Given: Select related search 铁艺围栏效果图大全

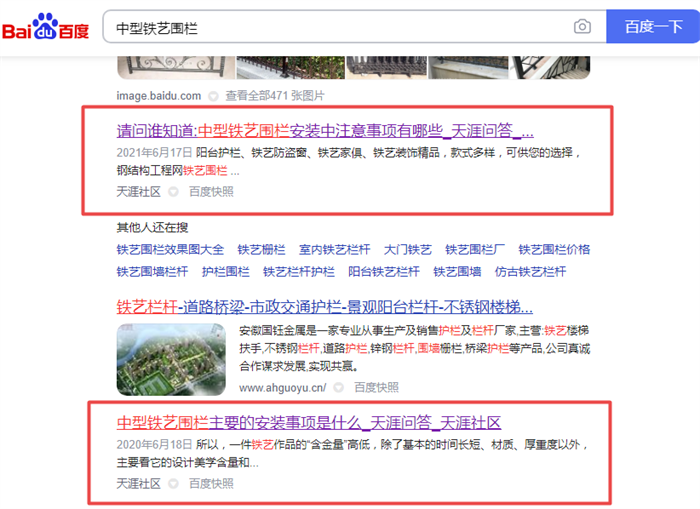Looking at the screenshot, I should 170,249.
